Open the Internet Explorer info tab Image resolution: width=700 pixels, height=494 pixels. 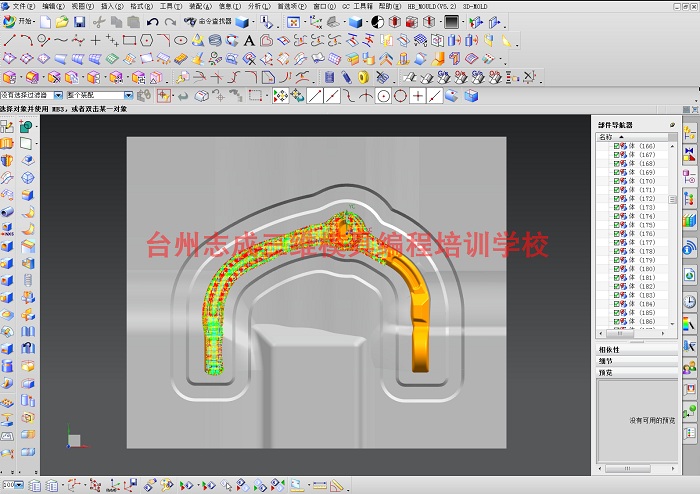click(x=689, y=249)
